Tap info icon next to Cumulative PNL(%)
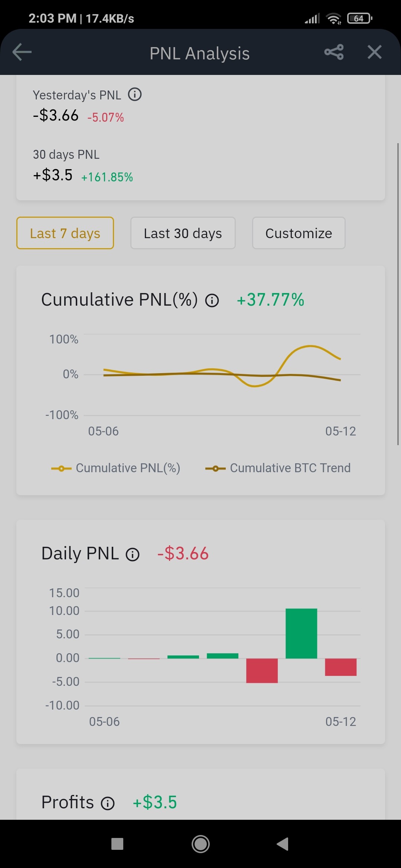This screenshot has height=868, width=401. (212, 300)
